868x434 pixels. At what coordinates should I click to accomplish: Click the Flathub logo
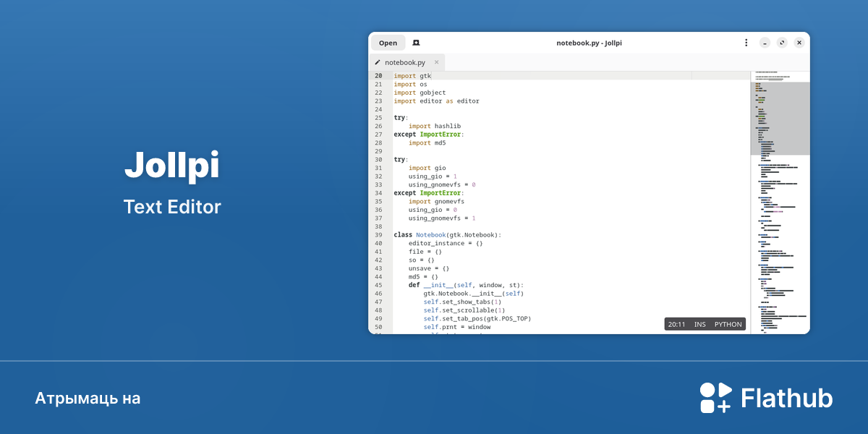coord(766,398)
